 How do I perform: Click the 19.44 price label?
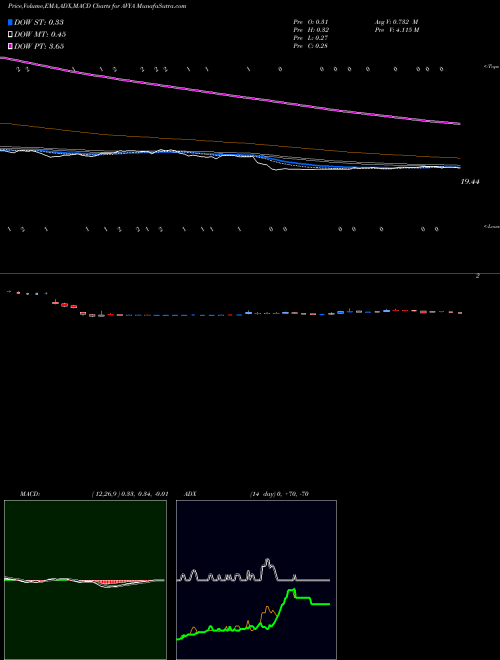[x=470, y=182]
